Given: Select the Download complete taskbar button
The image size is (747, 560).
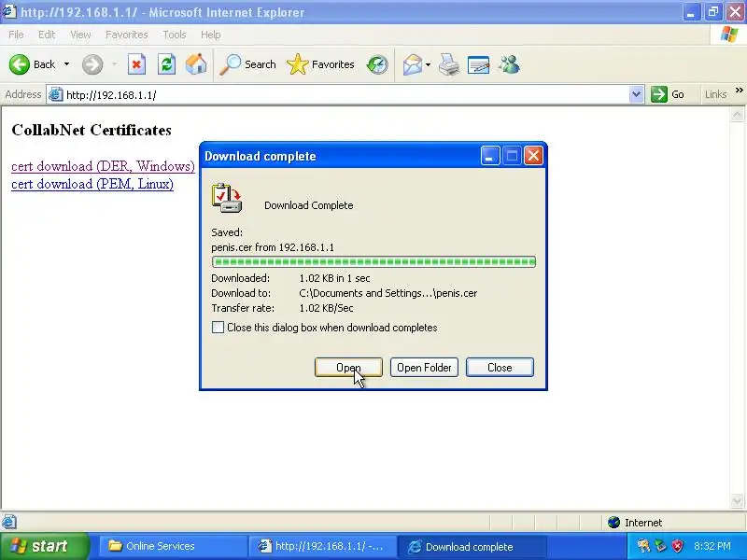Looking at the screenshot, I should (x=472, y=546).
